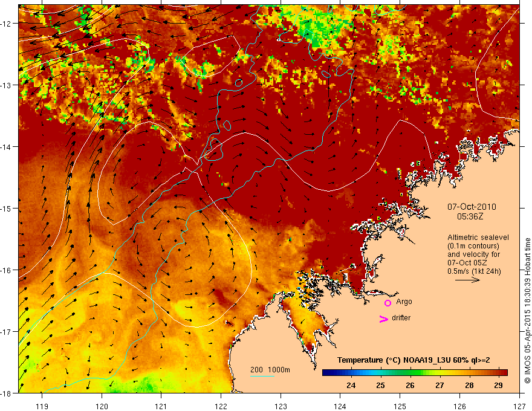The image size is (532, 411).
Task: Click the longitude label 123
Action: (x=281, y=406)
